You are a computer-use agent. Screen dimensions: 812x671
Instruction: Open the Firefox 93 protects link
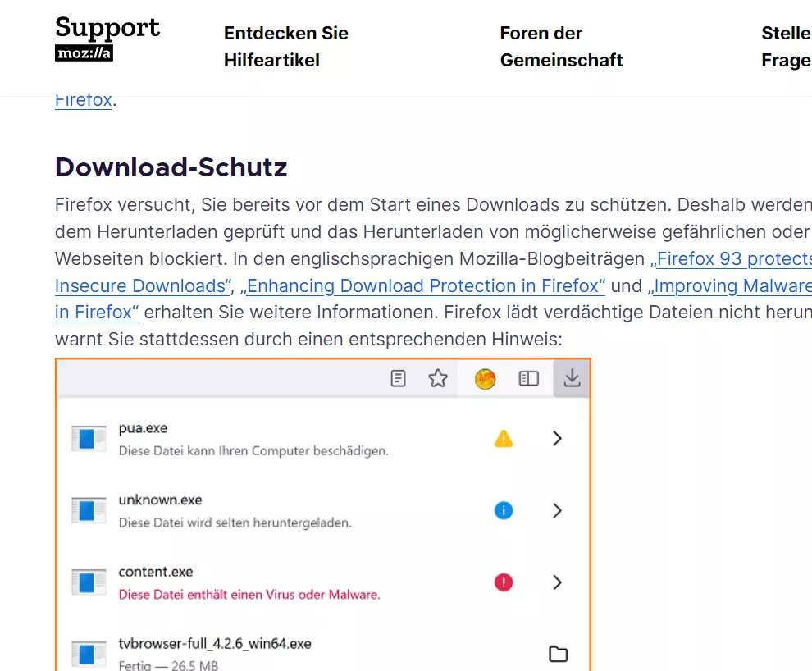[731, 259]
